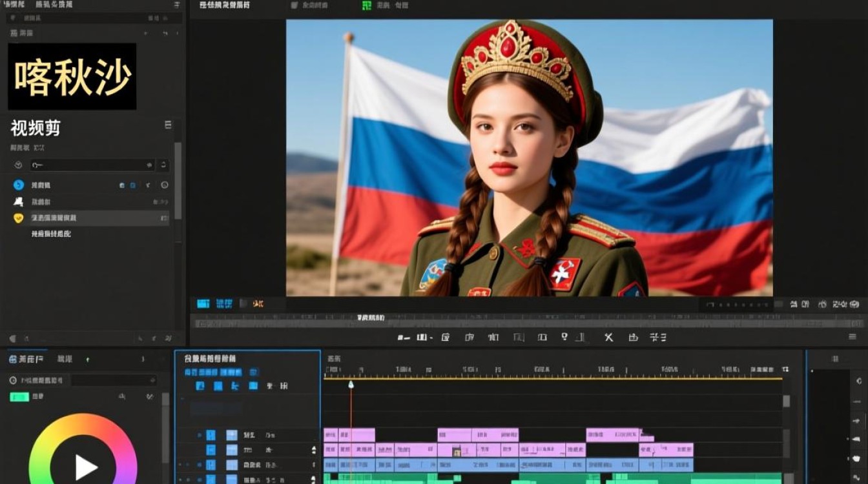Click the circle icon ending the blue-icon row
The width and height of the screenshot is (868, 484).
click(165, 185)
